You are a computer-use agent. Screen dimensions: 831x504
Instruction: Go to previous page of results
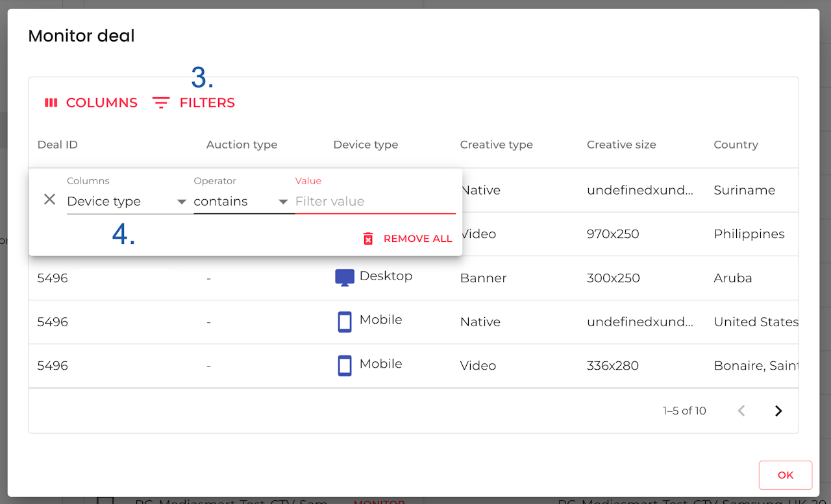pos(741,411)
